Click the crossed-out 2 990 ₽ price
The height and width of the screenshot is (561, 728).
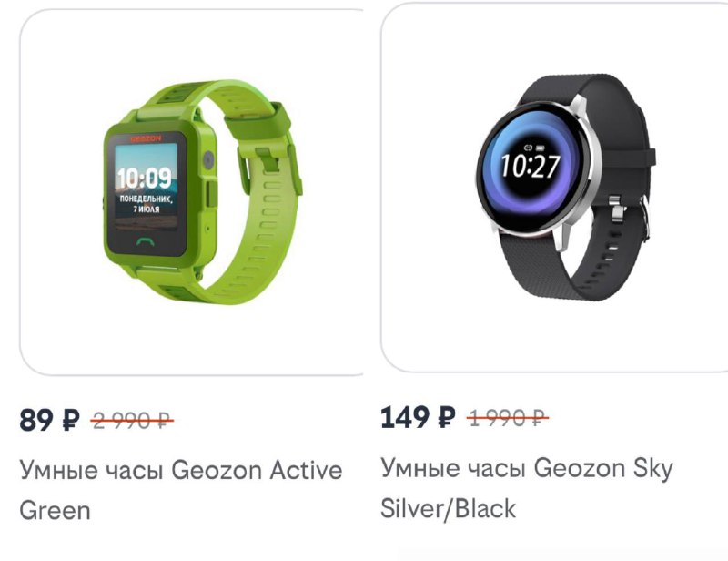[132, 421]
